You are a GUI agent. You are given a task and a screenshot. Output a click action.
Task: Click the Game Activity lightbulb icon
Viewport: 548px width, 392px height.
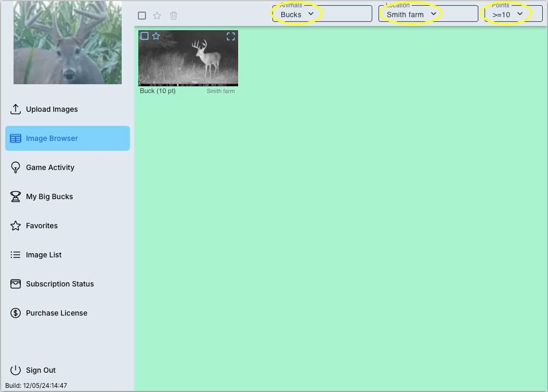pos(16,167)
